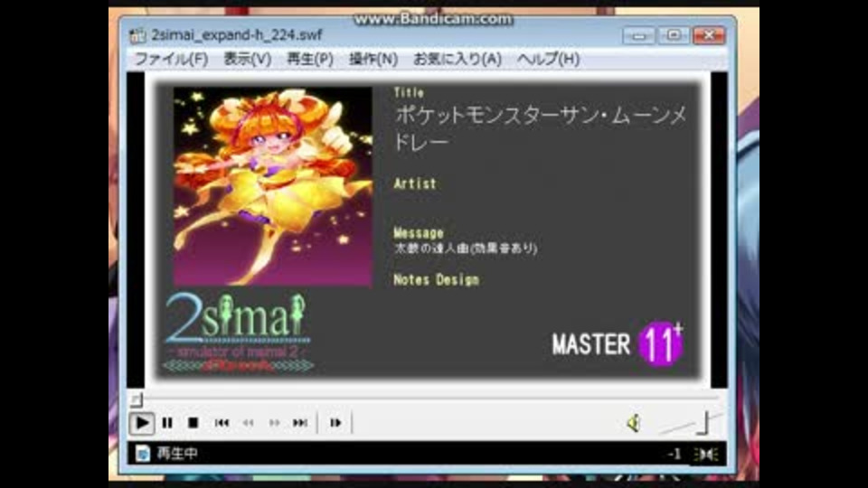Rewind the playback
This screenshot has height=488, width=868.
coord(248,423)
